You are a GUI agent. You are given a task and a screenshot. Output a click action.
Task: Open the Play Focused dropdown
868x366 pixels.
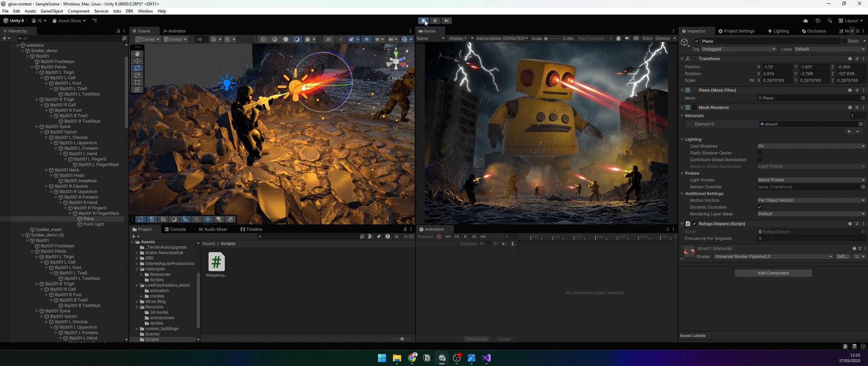[595, 38]
